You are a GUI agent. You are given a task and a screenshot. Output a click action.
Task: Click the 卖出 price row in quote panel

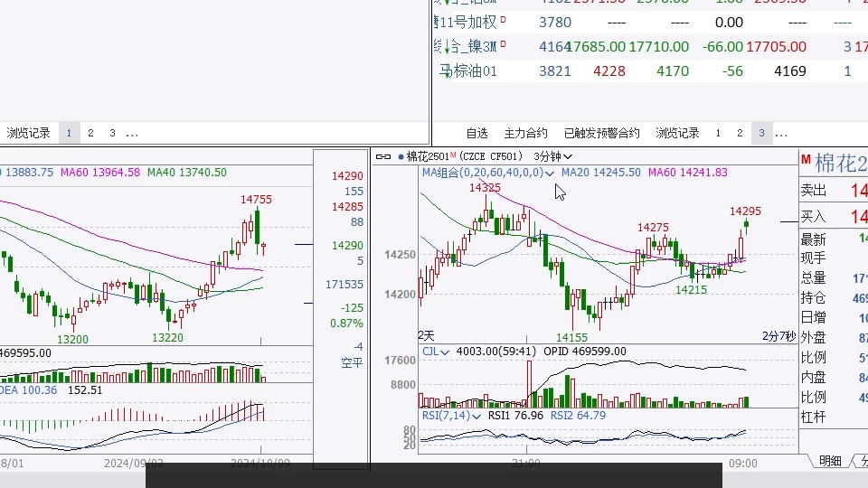[x=832, y=191]
